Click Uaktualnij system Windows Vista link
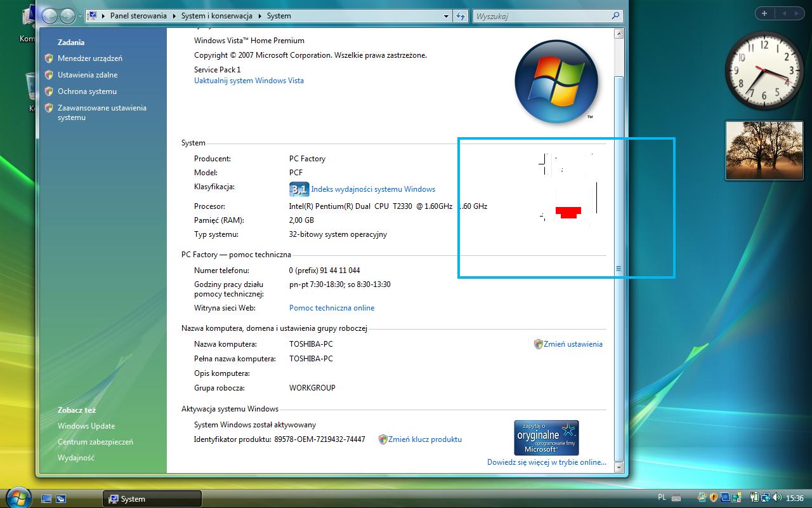 [249, 81]
